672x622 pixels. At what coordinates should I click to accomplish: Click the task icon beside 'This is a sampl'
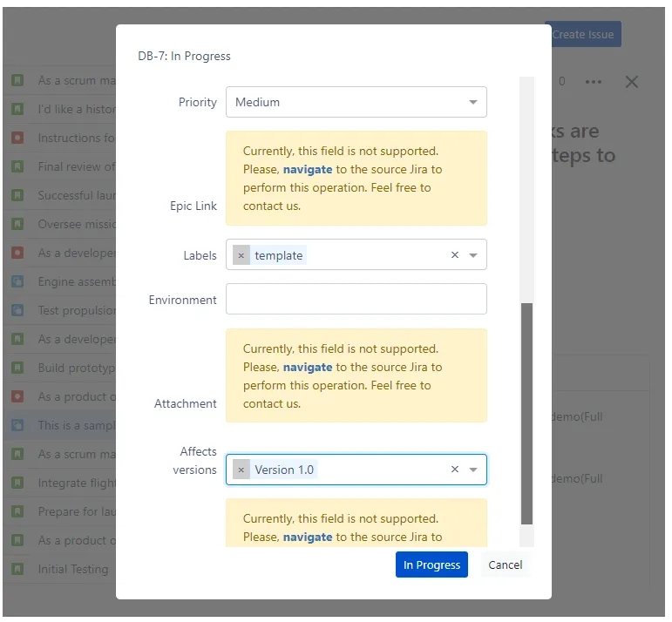pyautogui.click(x=17, y=425)
